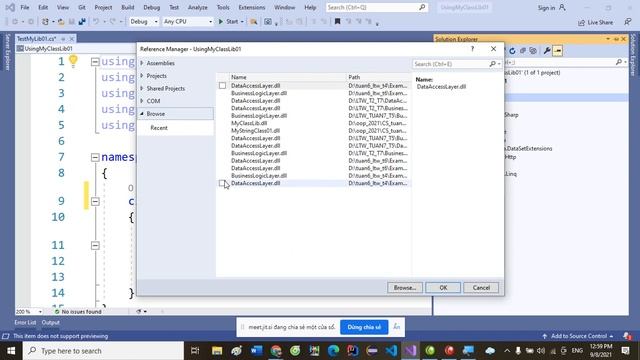
Task: Check the bottom DataAccessLayer.dll checkbox under cursor
Action: point(222,183)
